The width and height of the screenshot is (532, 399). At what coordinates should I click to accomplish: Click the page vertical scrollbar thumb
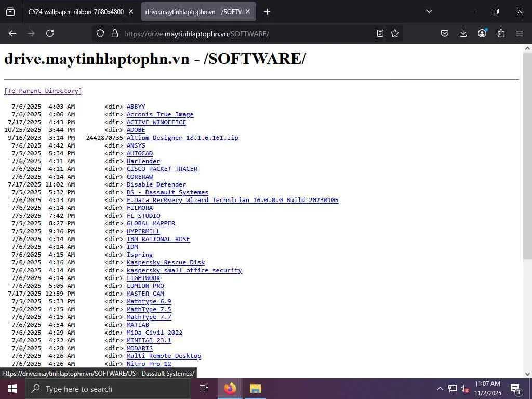click(527, 156)
